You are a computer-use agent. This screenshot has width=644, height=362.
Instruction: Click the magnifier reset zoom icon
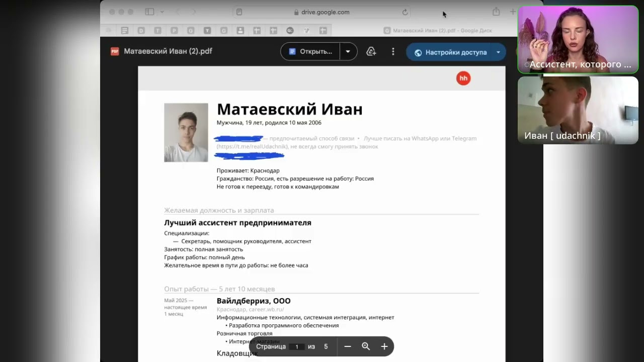pyautogui.click(x=366, y=346)
